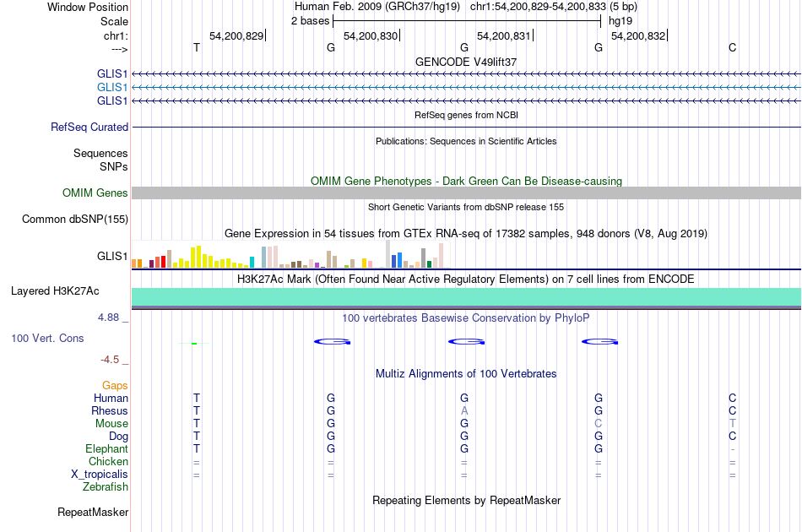This screenshot has height=532, width=802.
Task: Click the Sequences track label
Action: click(x=100, y=153)
